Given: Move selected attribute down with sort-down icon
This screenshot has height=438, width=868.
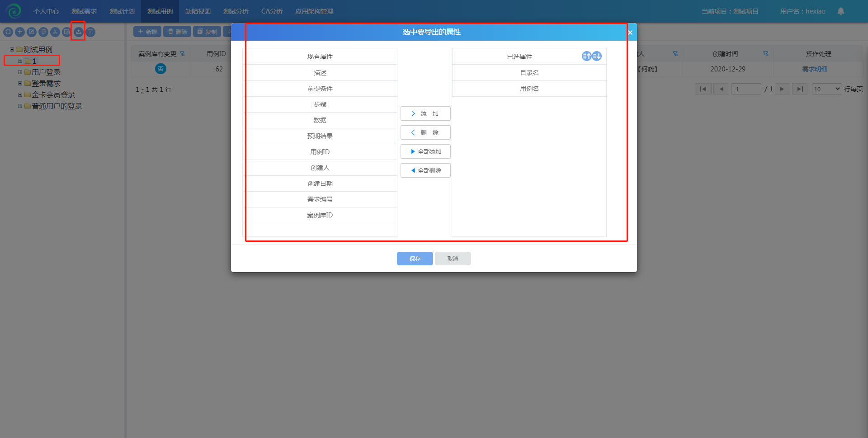Looking at the screenshot, I should pyautogui.click(x=597, y=56).
